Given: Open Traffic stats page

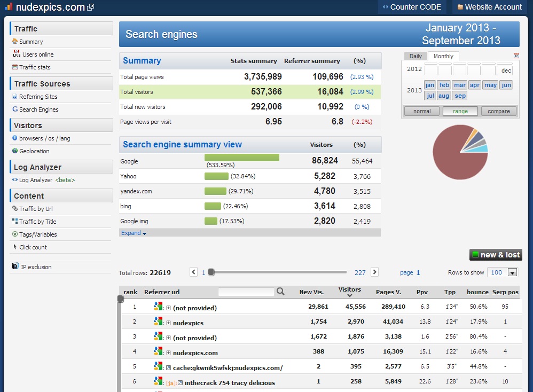Looking at the screenshot, I should [x=35, y=67].
